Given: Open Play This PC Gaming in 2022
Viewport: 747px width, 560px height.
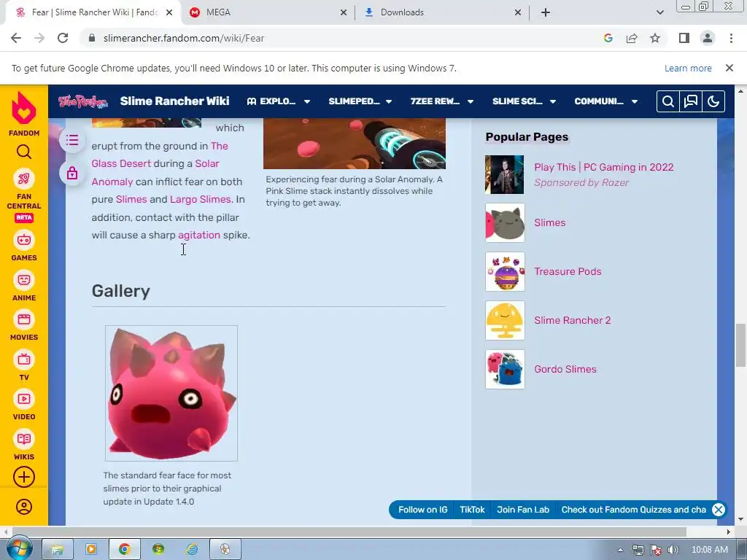Looking at the screenshot, I should tap(603, 167).
